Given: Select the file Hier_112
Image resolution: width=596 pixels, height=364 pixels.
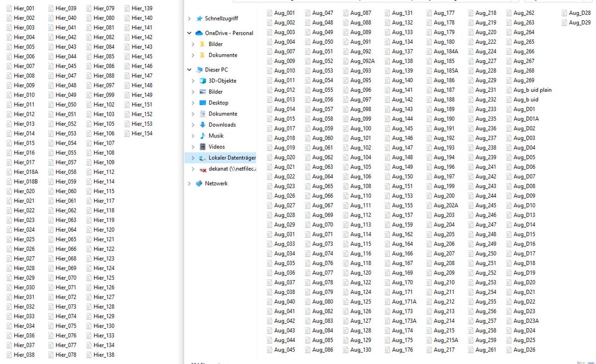Looking at the screenshot, I should point(104,172).
